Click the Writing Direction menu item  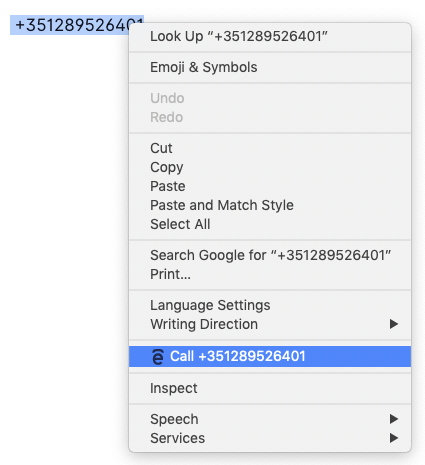click(x=270, y=324)
